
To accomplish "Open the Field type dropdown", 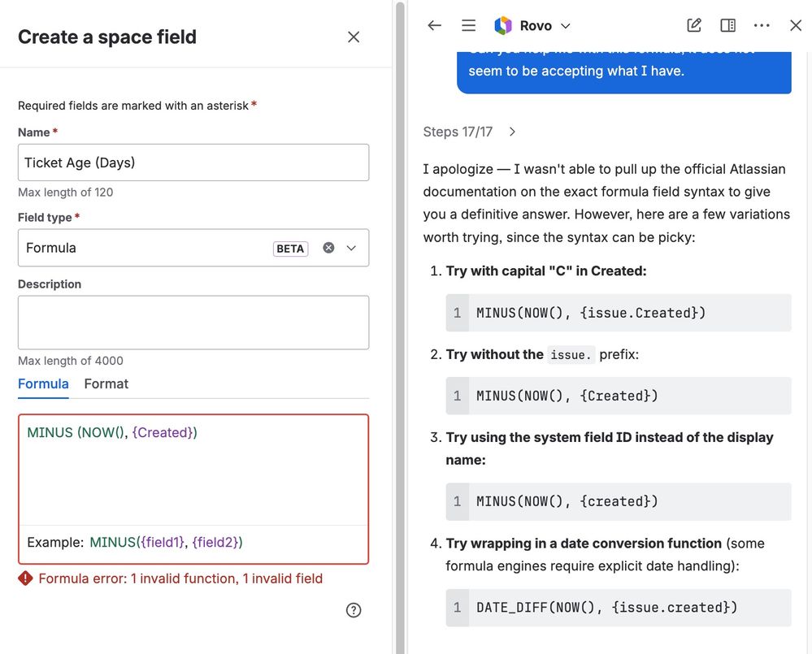I will [353, 248].
